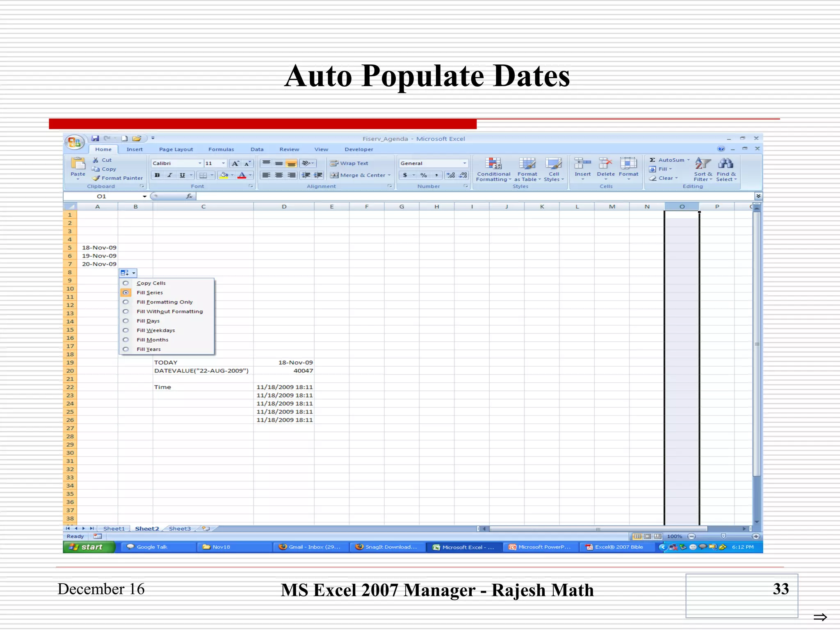Viewport: 840px width, 630px height.
Task: Click the Percent Style icon
Action: click(424, 175)
